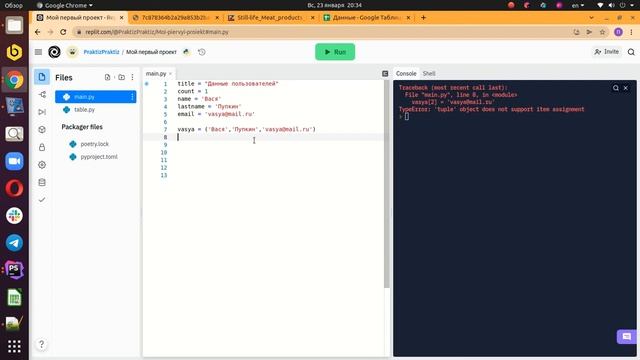Screen dimensions: 640x360
Task: Bookmark this page with star icon
Action: click(602, 32)
